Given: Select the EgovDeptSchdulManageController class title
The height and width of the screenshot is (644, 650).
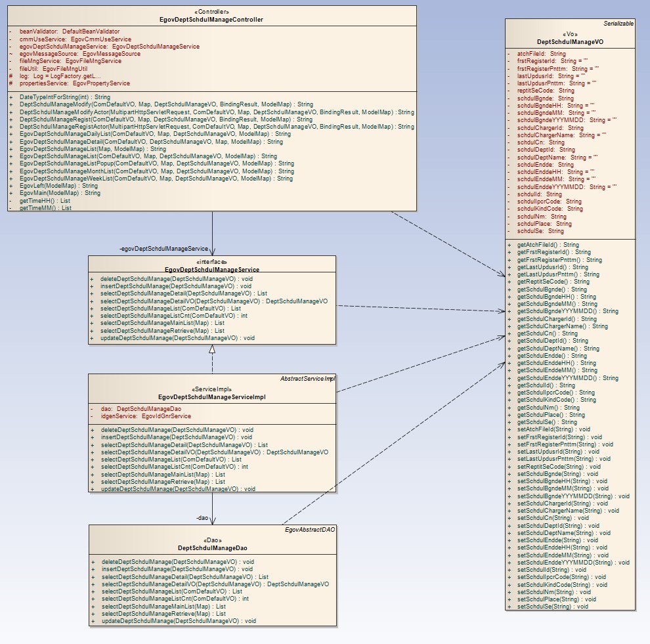Looking at the screenshot, I should (x=211, y=20).
